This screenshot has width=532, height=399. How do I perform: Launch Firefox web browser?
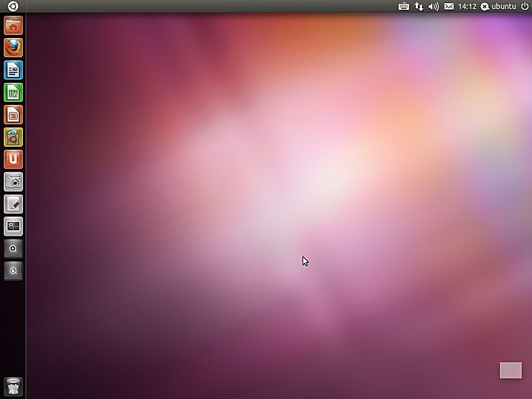click(x=13, y=47)
